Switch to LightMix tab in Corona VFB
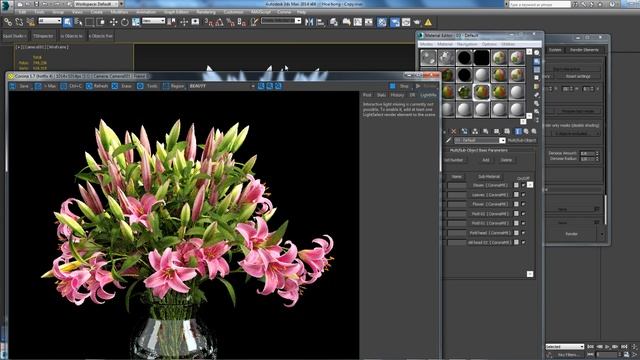 coord(428,95)
